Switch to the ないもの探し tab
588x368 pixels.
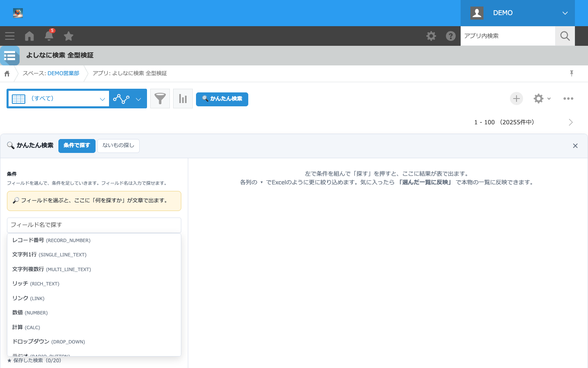(x=118, y=146)
